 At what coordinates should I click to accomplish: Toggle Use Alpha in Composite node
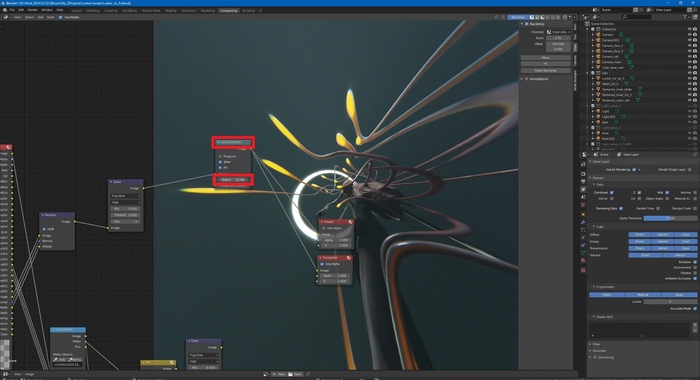pyautogui.click(x=322, y=264)
